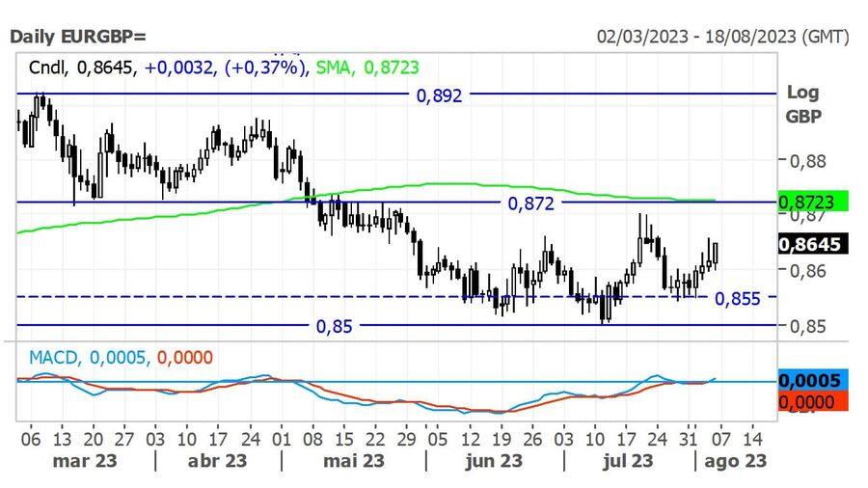Image resolution: width=868 pixels, height=488 pixels.
Task: Select the 0,872 horizontal level label
Action: click(531, 203)
